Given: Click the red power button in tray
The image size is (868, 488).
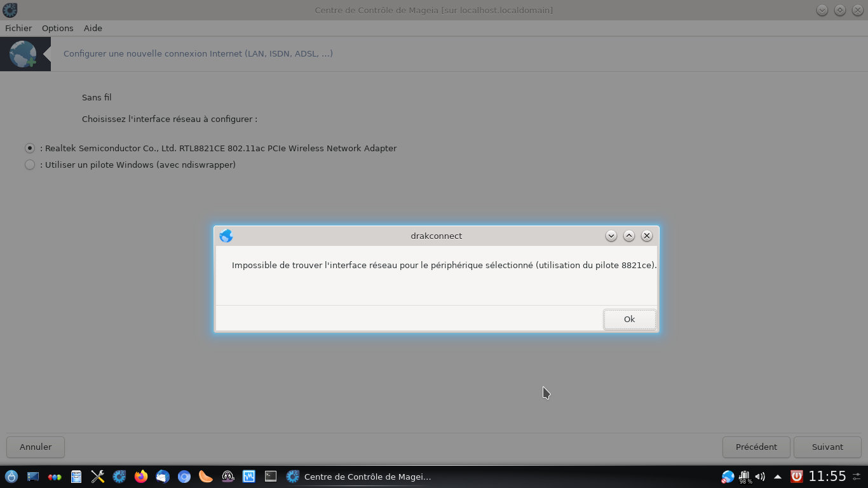Looking at the screenshot, I should point(796,477).
